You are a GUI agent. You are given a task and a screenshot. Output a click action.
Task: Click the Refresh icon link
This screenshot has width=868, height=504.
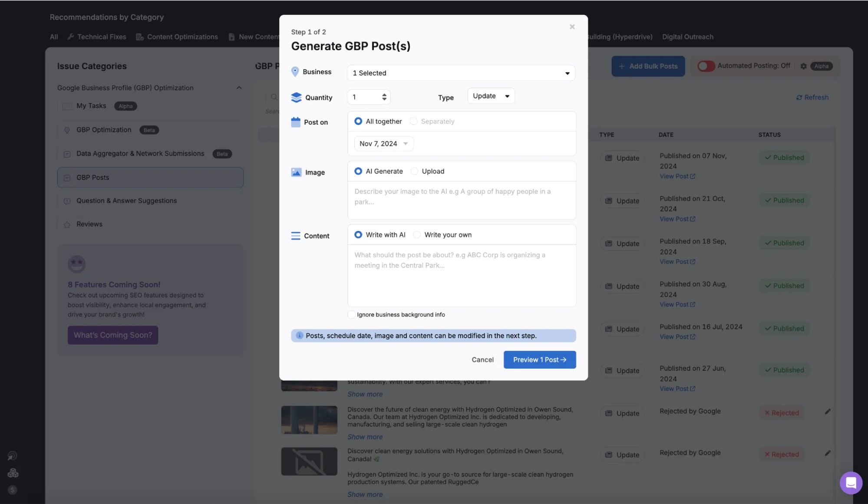point(812,97)
